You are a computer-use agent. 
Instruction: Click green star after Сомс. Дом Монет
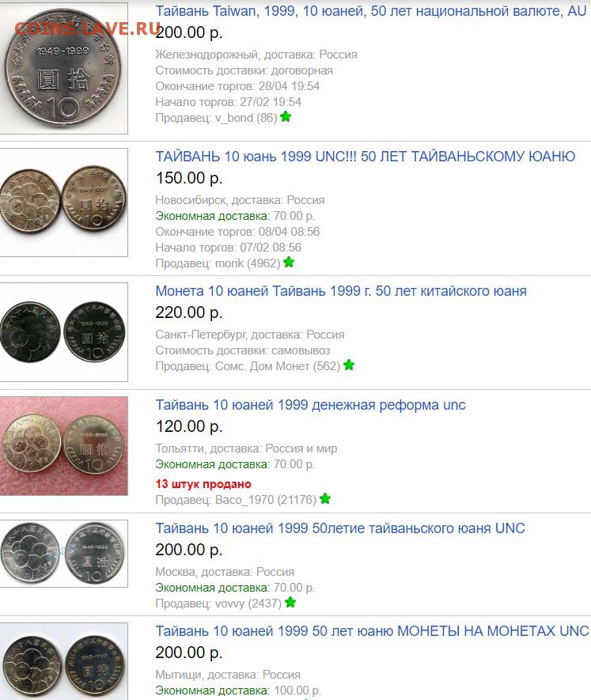coord(349,365)
